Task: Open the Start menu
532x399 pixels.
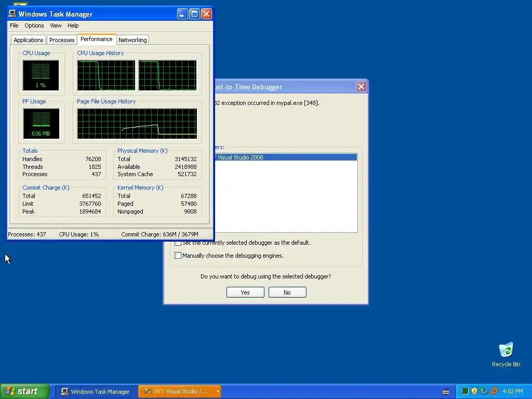Action: tap(24, 391)
